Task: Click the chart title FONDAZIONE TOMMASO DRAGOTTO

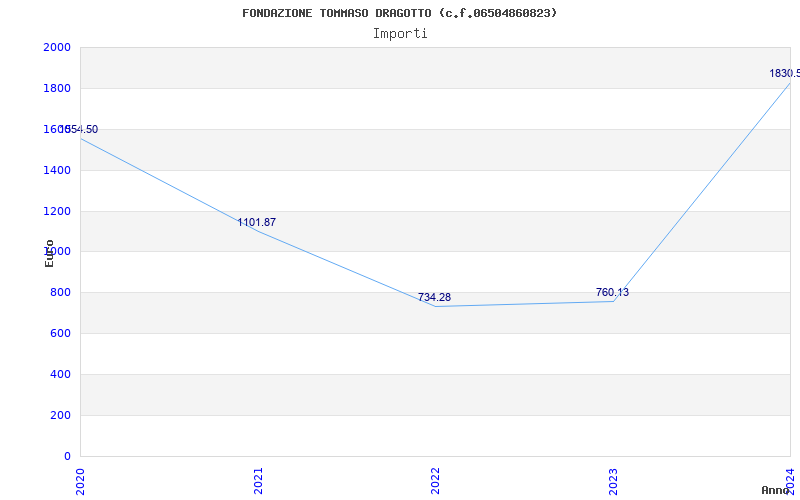Action: click(x=399, y=13)
